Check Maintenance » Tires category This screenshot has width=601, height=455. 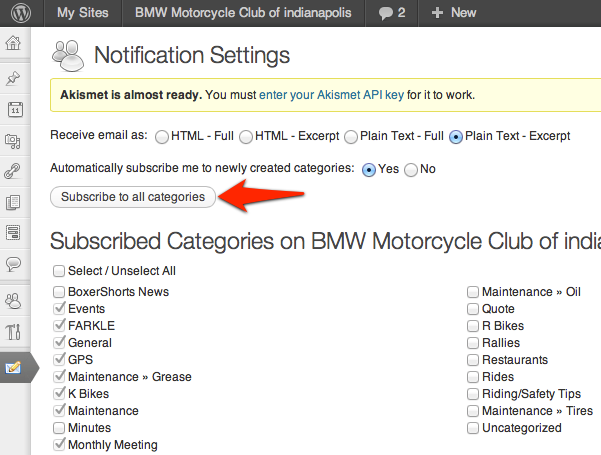[473, 411]
